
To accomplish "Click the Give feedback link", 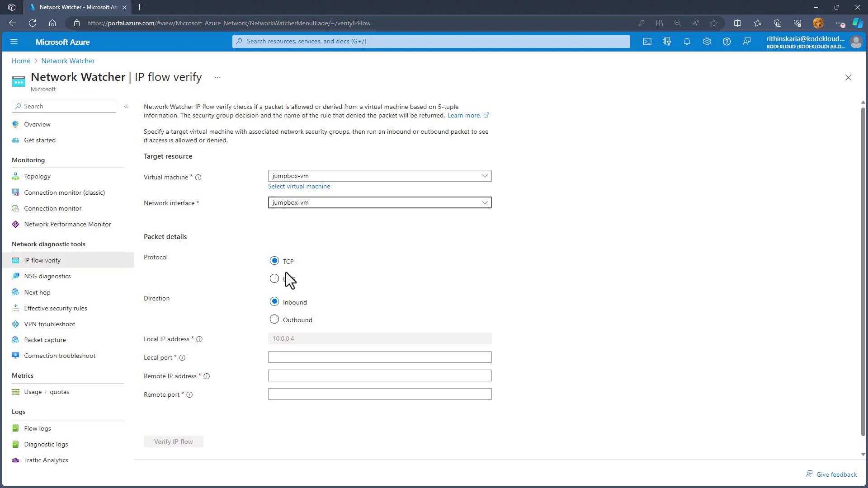I will pos(836,474).
